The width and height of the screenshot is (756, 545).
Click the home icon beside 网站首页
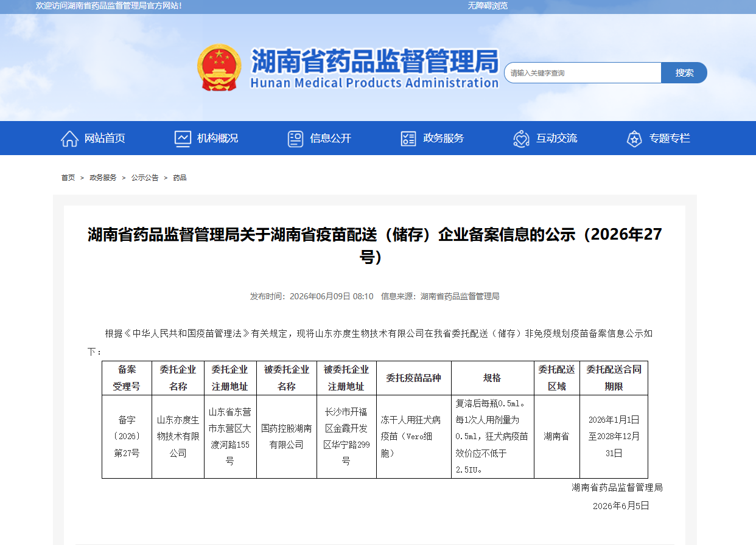coord(69,139)
